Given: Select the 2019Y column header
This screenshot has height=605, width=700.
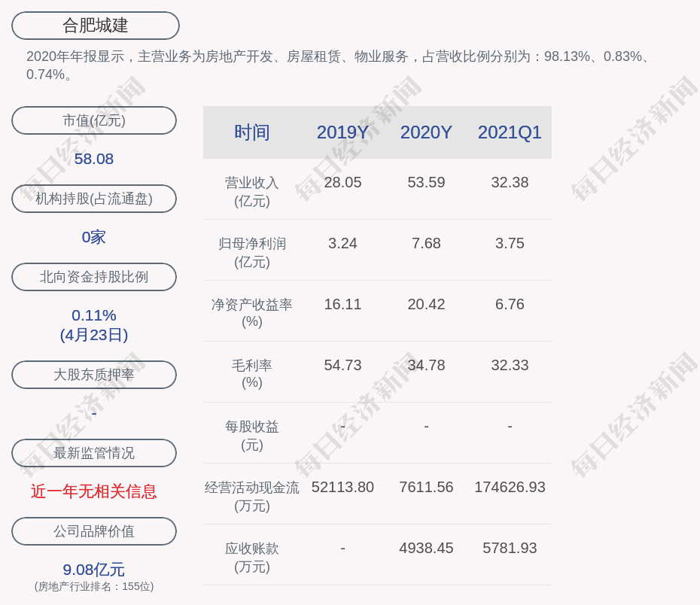Looking at the screenshot, I should [x=342, y=132].
